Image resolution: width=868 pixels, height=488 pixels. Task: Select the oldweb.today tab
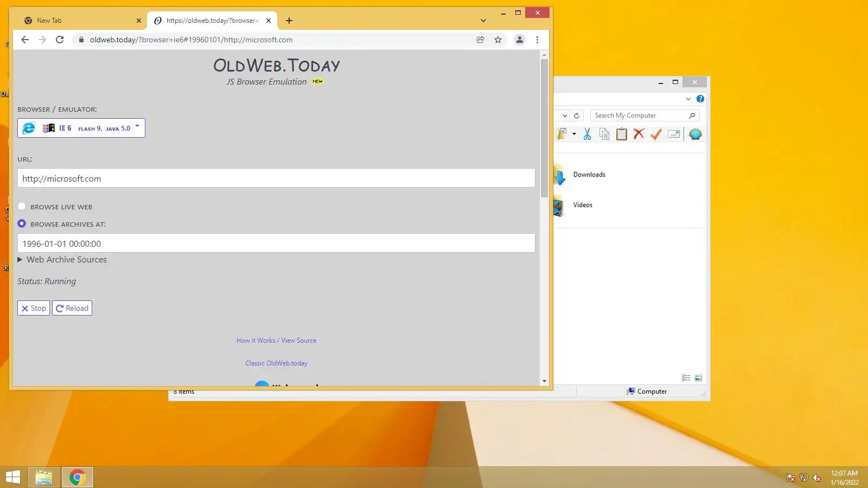pos(212,21)
